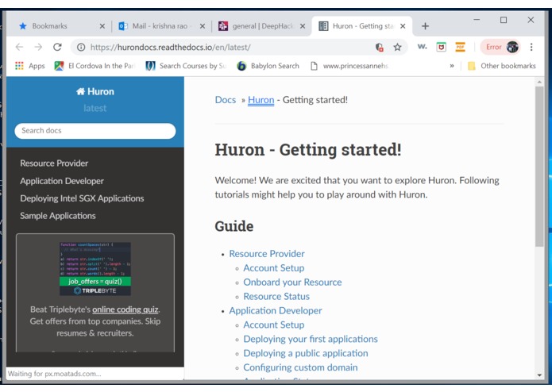The height and width of the screenshot is (392, 552).
Task: Open the red shield extension icon
Action: pos(441,47)
